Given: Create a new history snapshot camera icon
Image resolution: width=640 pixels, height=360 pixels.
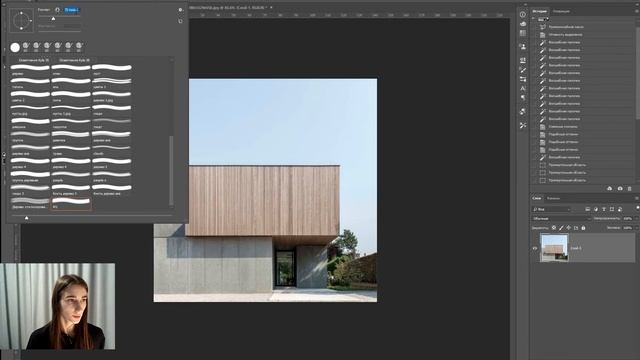Looking at the screenshot, I should point(620,189).
